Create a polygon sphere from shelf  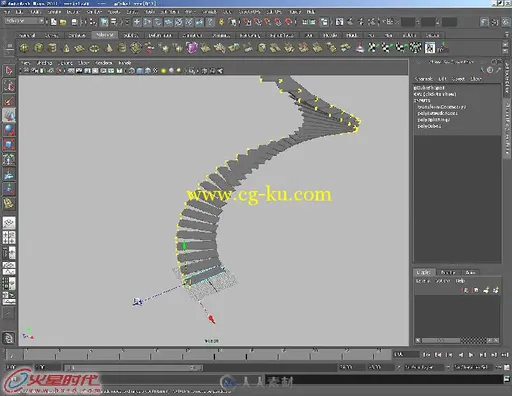coord(24,48)
